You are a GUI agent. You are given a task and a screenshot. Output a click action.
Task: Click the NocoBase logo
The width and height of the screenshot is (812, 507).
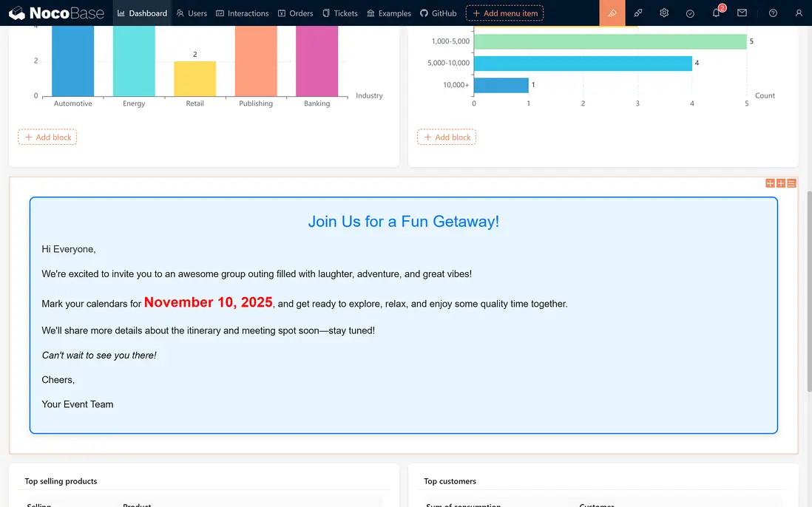56,13
